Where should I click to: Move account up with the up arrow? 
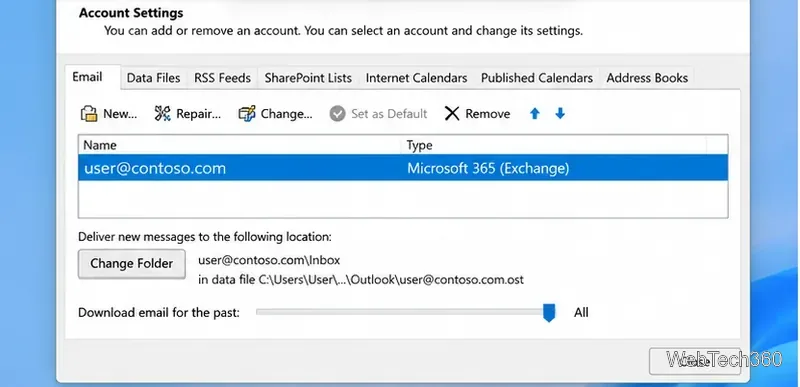[534, 113]
